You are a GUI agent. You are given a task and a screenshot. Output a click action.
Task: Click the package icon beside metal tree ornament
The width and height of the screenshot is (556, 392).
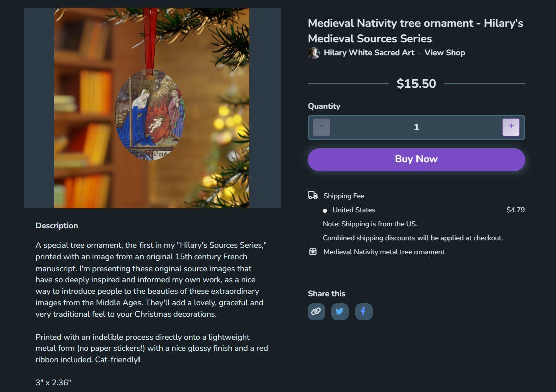click(x=313, y=252)
